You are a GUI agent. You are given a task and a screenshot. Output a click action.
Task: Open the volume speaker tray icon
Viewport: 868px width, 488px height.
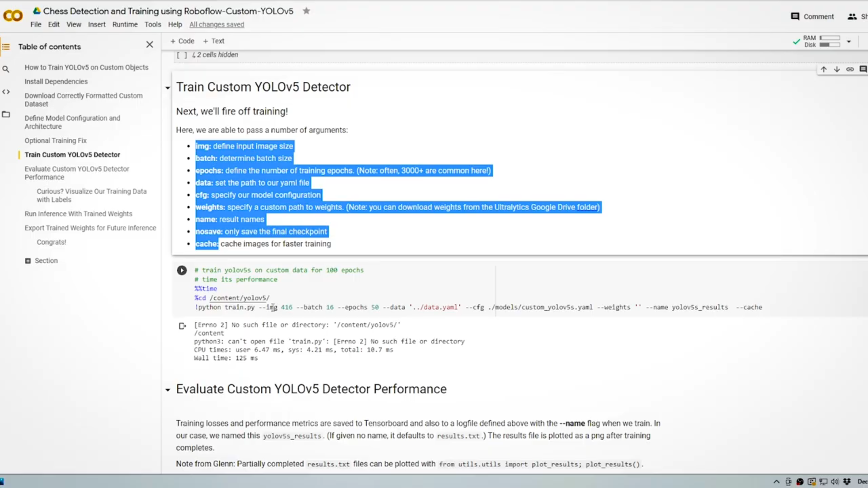(835, 482)
